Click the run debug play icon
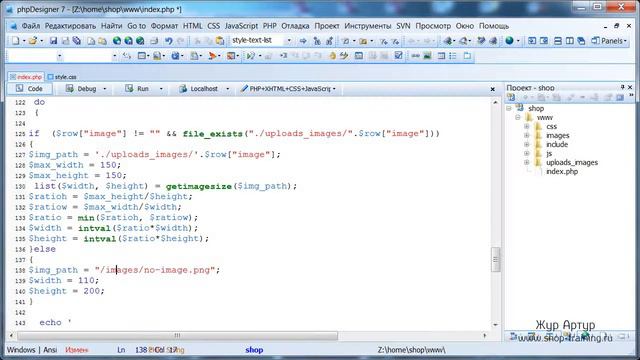This screenshot has height=360, width=640. (250, 56)
